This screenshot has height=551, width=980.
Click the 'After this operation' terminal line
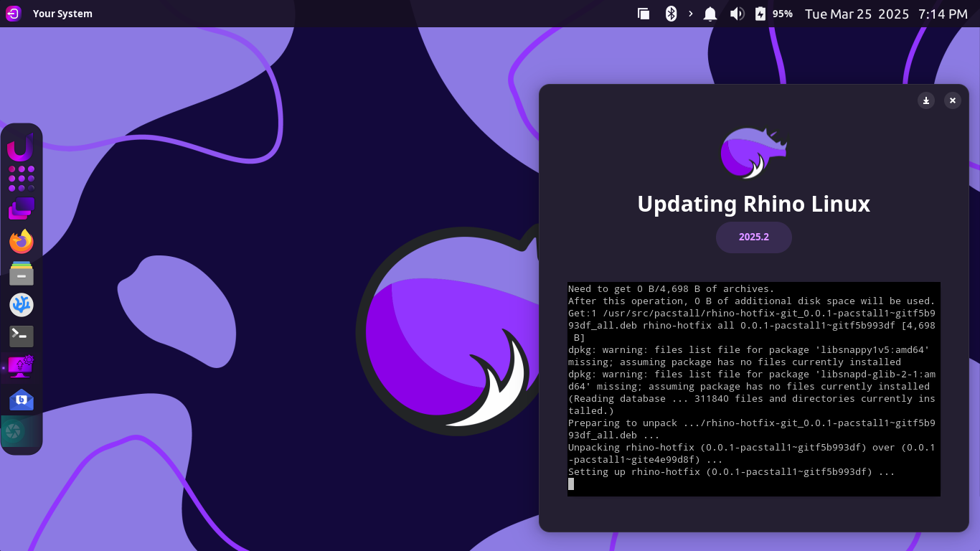tap(752, 301)
